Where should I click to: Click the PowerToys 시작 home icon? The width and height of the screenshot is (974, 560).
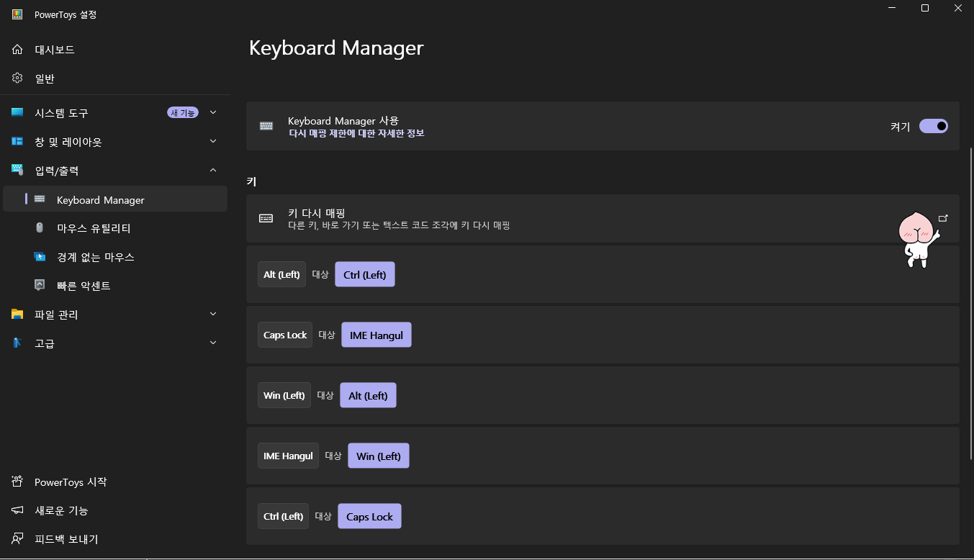tap(17, 482)
